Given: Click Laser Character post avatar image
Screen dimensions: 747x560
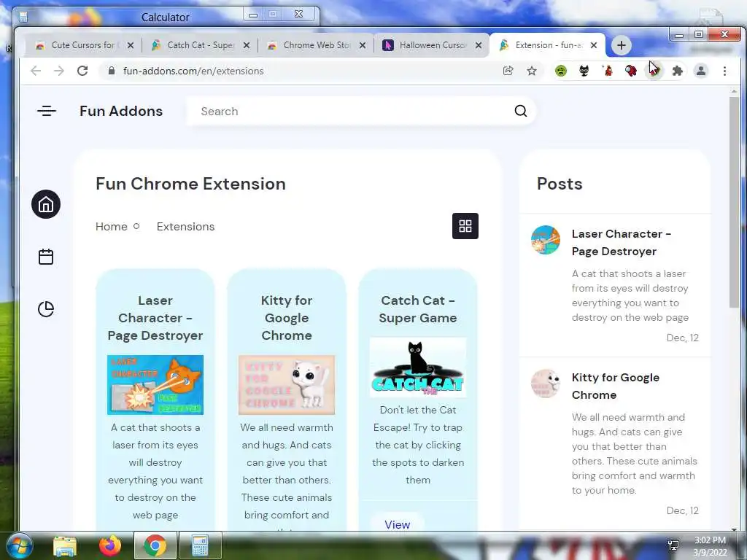Looking at the screenshot, I should pos(546,240).
